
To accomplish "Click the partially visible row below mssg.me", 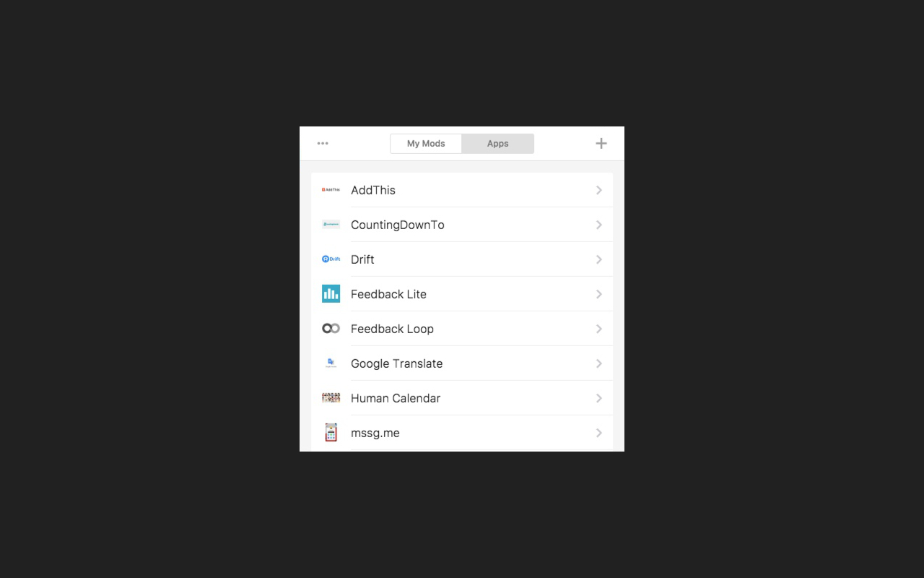I will [462, 449].
